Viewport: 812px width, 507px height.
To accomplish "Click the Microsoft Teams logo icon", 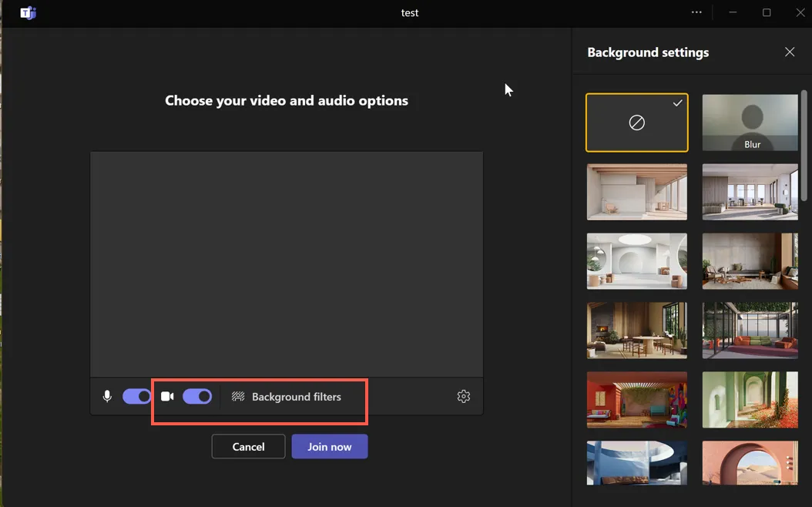I will (28, 12).
